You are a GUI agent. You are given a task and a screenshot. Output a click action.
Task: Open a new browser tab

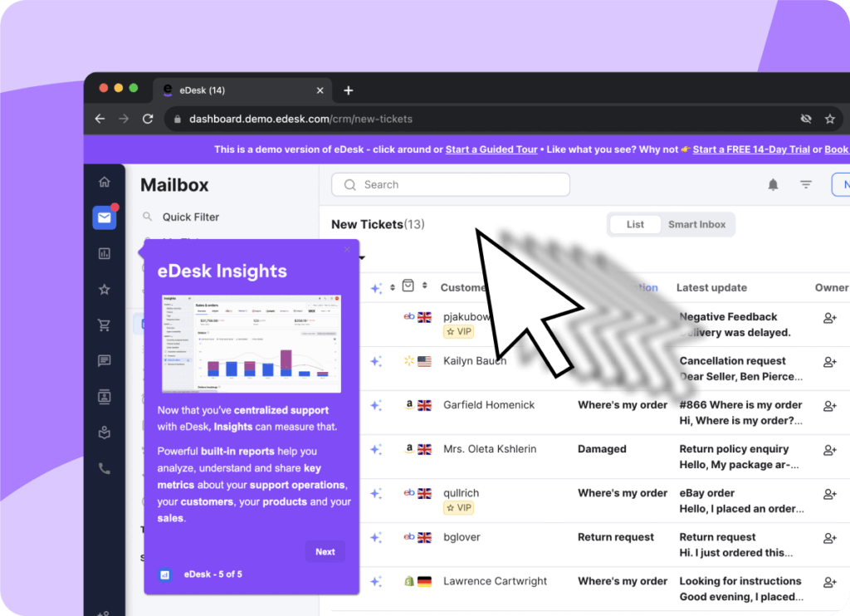click(349, 90)
